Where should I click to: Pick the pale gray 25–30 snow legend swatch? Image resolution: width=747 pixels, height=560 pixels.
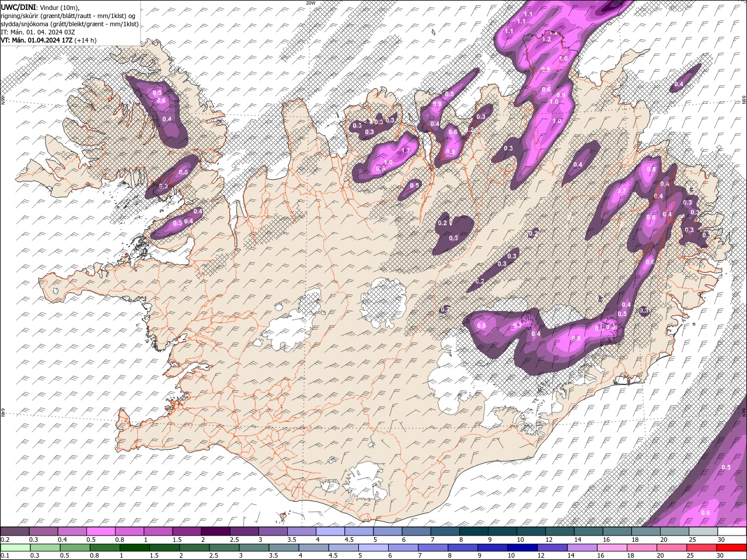(x=703, y=531)
